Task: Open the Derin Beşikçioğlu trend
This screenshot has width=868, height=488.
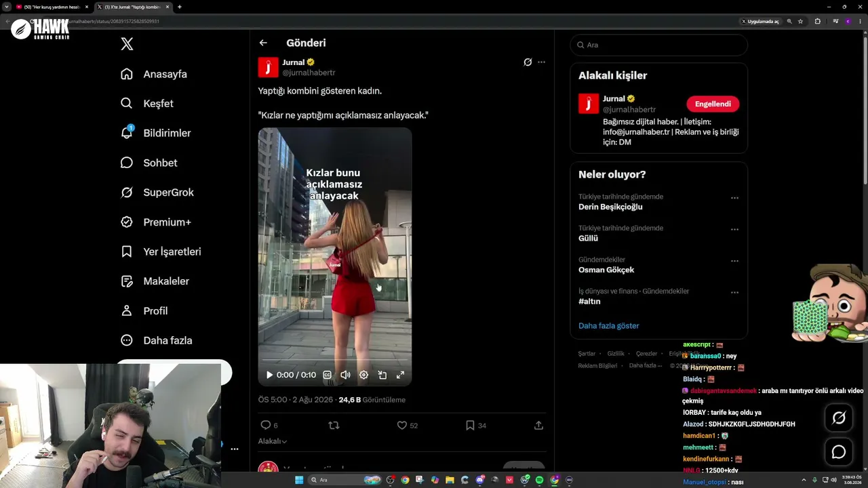Action: click(610, 207)
